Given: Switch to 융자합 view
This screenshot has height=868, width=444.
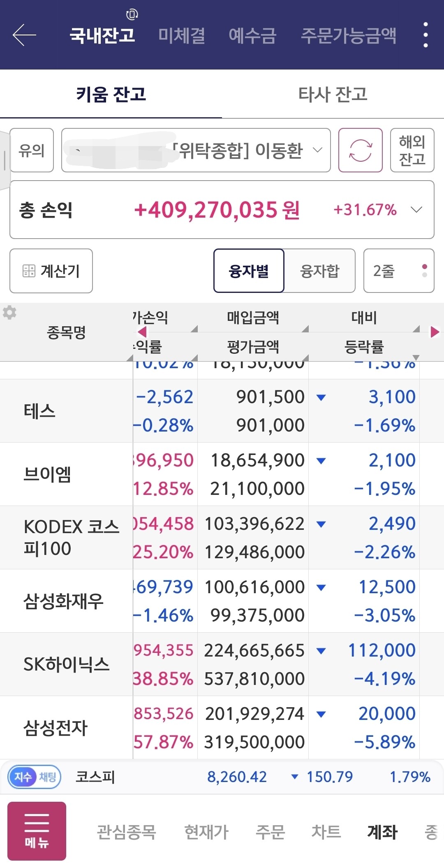Looking at the screenshot, I should 320,271.
